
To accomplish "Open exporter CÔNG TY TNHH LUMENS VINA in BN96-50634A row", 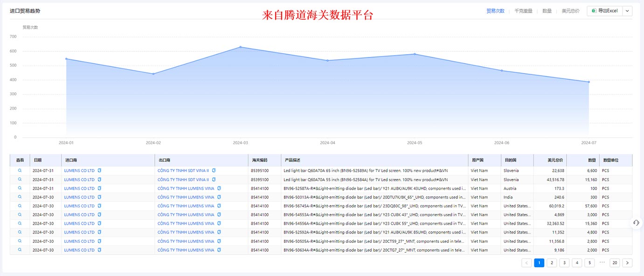I will click(186, 250).
